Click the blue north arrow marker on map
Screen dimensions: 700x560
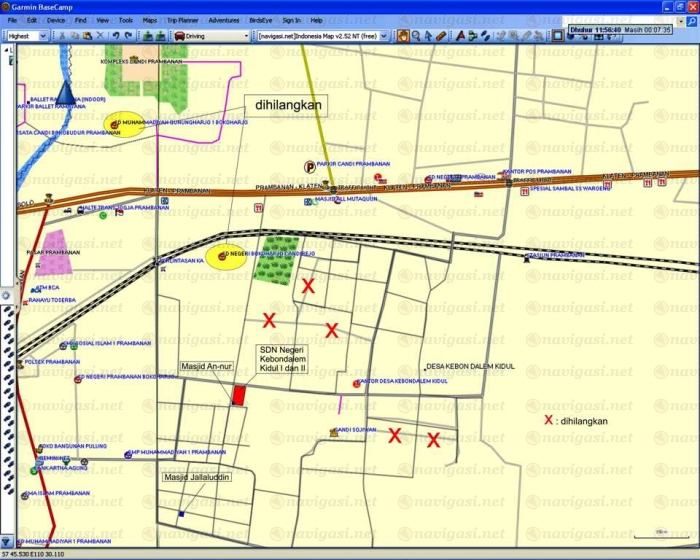click(66, 95)
